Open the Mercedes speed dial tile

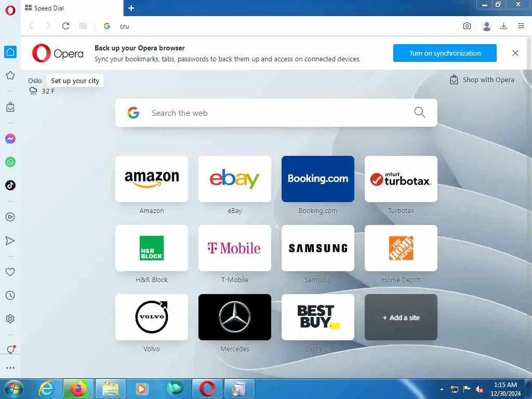click(235, 317)
